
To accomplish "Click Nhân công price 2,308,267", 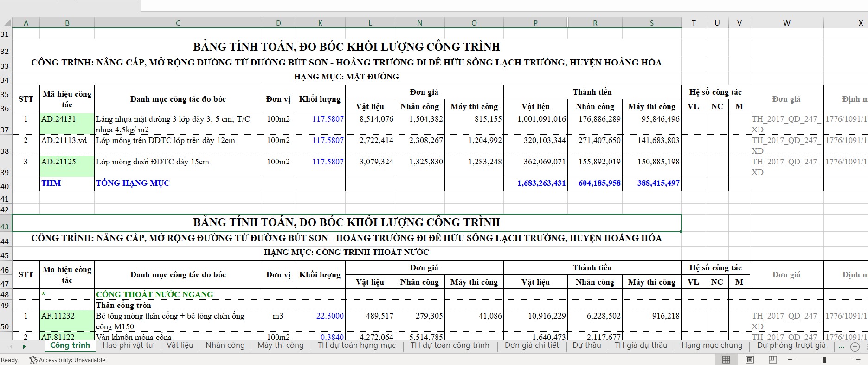I will [420, 145].
